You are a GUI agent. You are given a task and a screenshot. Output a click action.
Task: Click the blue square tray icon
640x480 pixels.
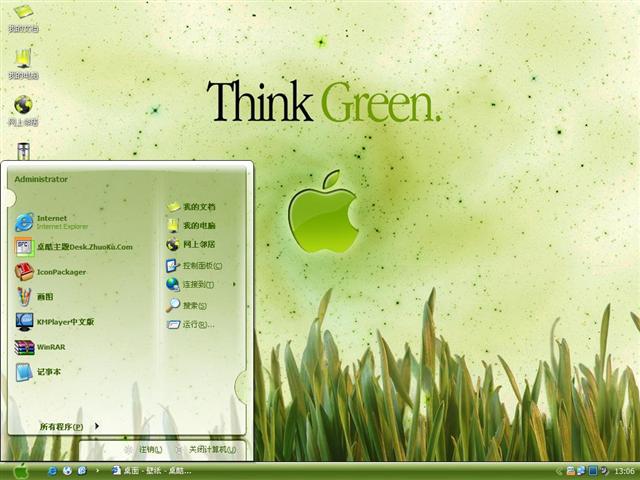[593, 471]
